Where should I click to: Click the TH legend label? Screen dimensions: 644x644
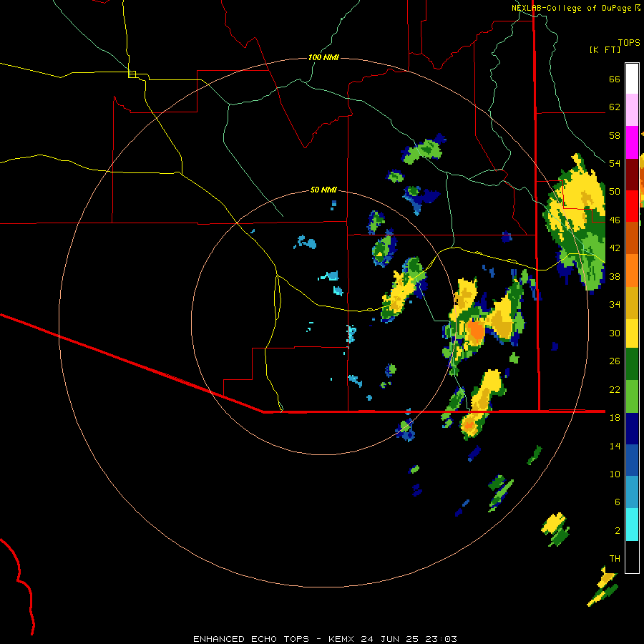(x=615, y=559)
